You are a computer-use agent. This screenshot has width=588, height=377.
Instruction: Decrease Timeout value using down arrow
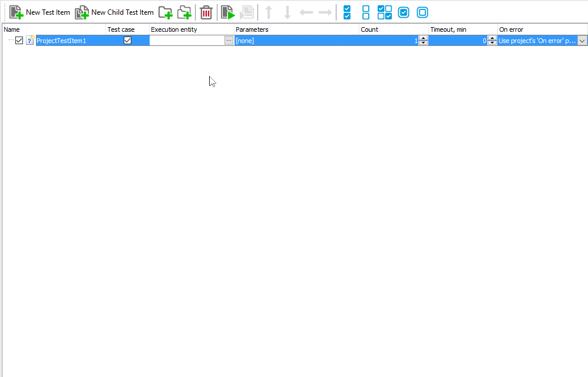493,43
